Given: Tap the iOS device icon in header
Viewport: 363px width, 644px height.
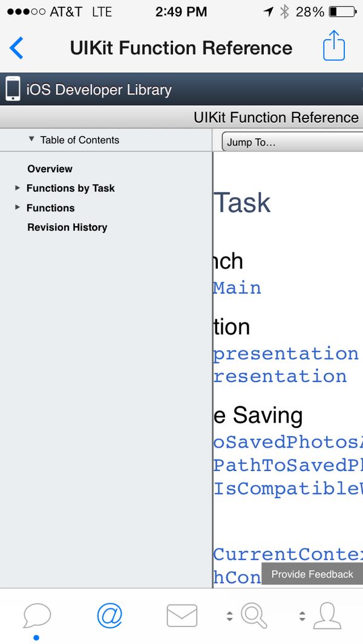Looking at the screenshot, I should pyautogui.click(x=13, y=89).
